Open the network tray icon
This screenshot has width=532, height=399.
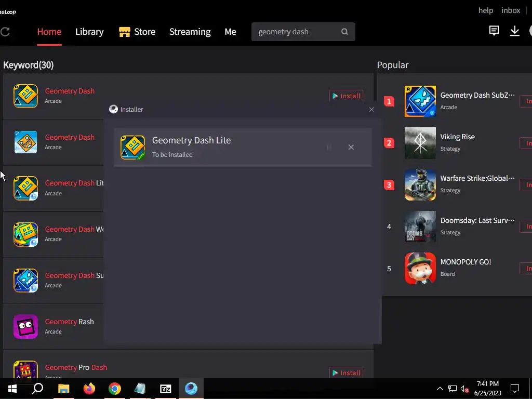click(453, 389)
